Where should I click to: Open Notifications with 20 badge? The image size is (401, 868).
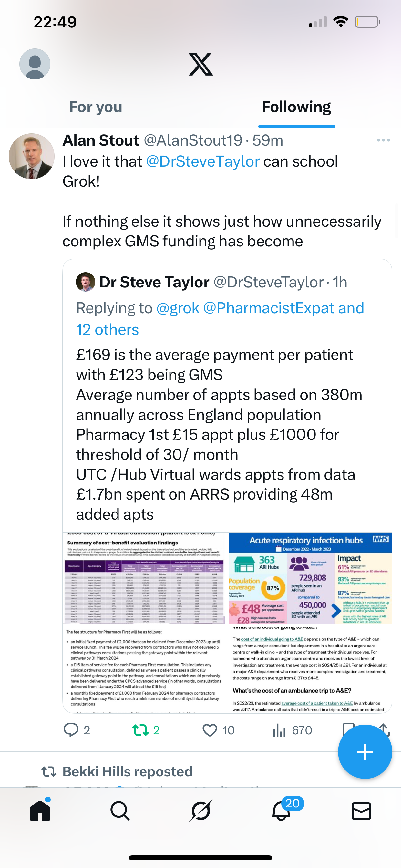281,811
